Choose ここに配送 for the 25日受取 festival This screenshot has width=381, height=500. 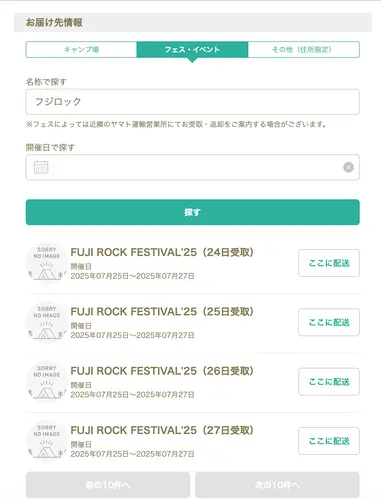coord(329,322)
